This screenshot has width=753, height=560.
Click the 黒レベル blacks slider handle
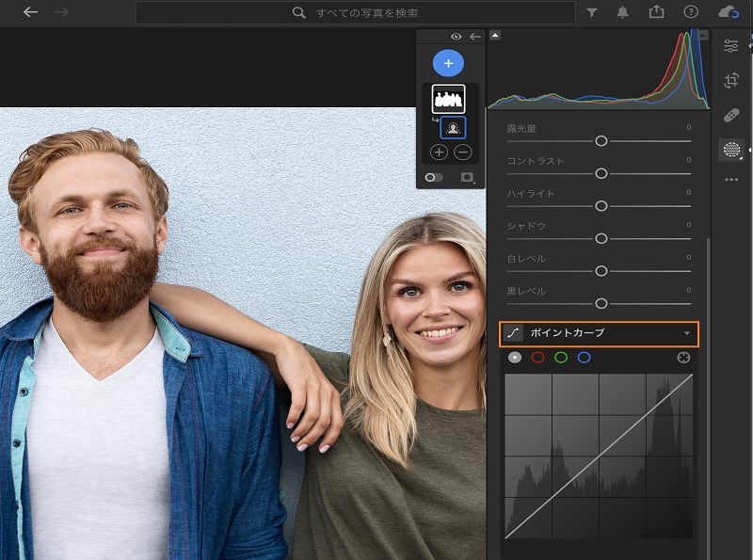click(601, 304)
